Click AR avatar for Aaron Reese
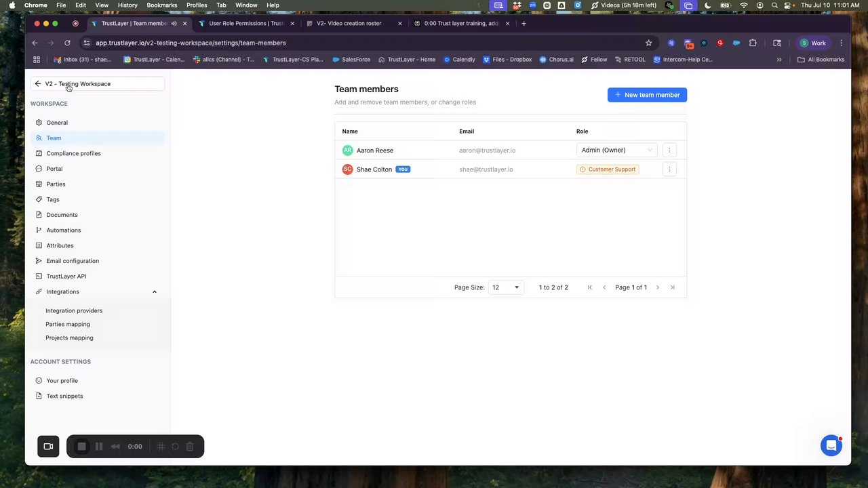Viewport: 868px width, 488px height. [x=348, y=150]
